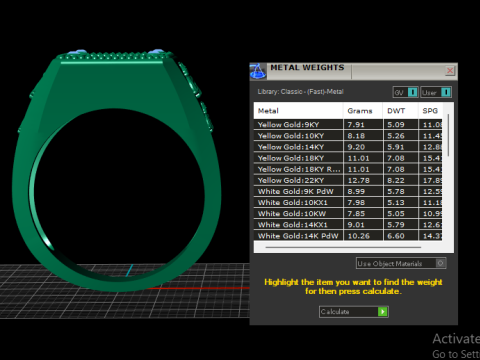Click the horizontal scrollbar below the table
Screen dimensions: 480x360
(343, 247)
